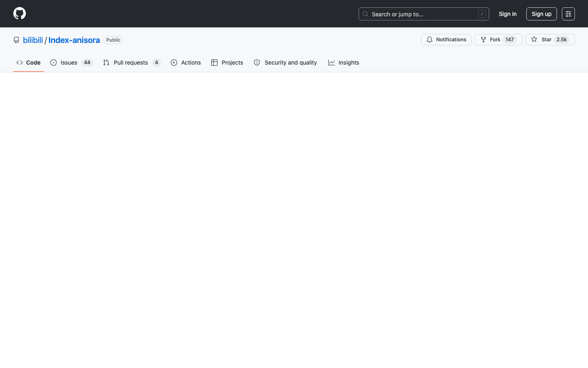The width and height of the screenshot is (588, 368).
Task: Open the GitHub homepage logo
Action: click(x=20, y=13)
